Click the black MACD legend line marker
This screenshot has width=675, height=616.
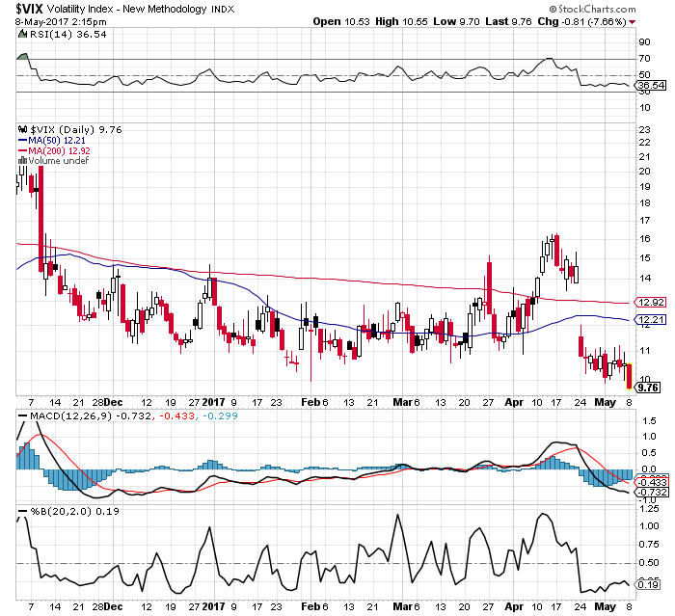[23, 416]
